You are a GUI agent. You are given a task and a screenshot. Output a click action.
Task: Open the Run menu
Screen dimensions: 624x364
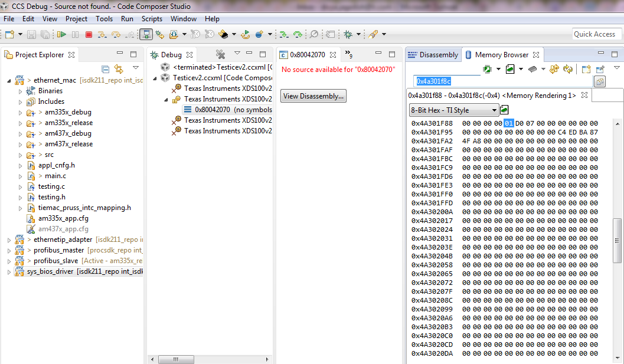(x=127, y=19)
